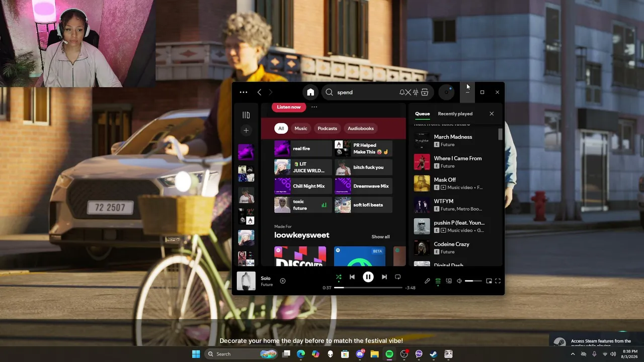Open Microsoft Edge from the taskbar
The image size is (644, 362).
301,354
